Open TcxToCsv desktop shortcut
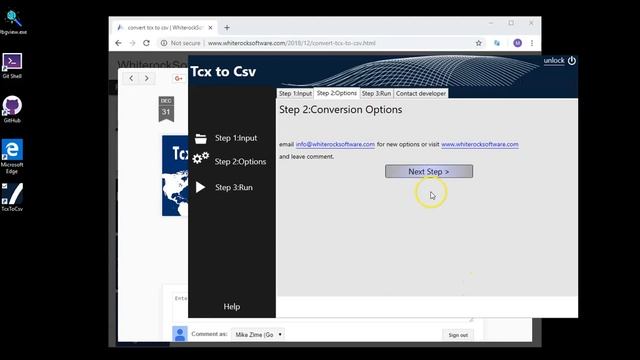This screenshot has height=360, width=640. [x=12, y=198]
